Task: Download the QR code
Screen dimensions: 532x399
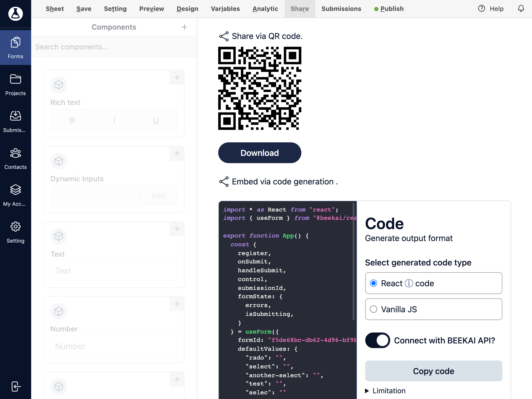Action: (260, 153)
